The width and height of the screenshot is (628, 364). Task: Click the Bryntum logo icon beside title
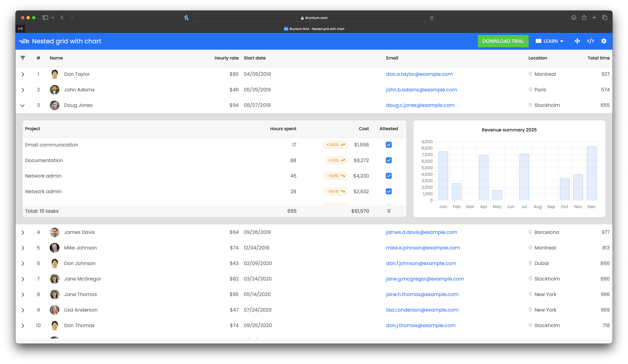pos(24,41)
